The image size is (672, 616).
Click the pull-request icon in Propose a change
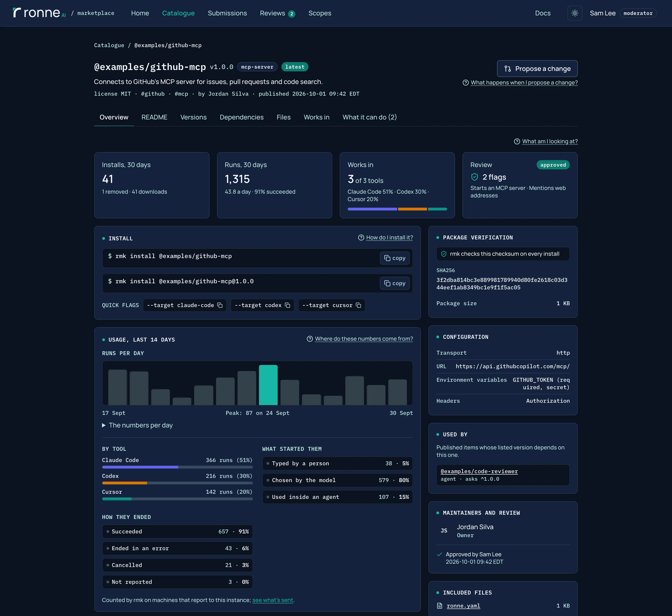click(508, 69)
